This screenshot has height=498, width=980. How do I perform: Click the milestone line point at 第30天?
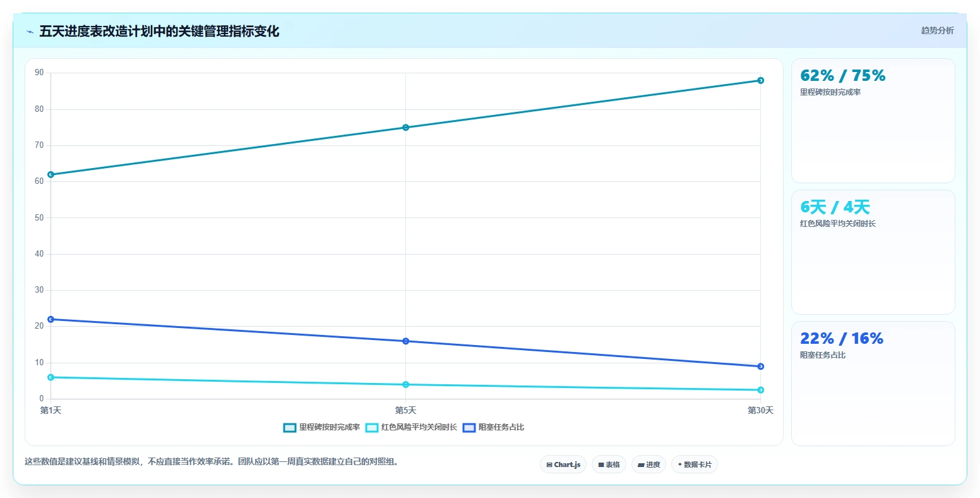[761, 80]
